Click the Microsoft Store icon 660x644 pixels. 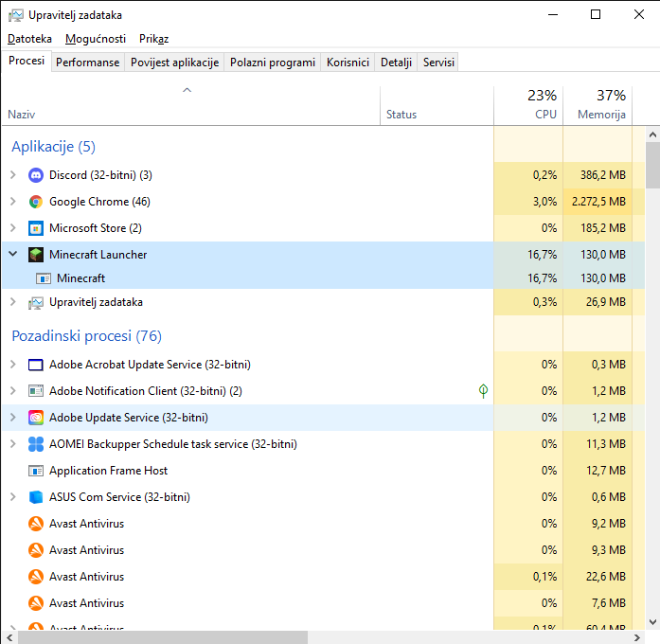coord(36,228)
